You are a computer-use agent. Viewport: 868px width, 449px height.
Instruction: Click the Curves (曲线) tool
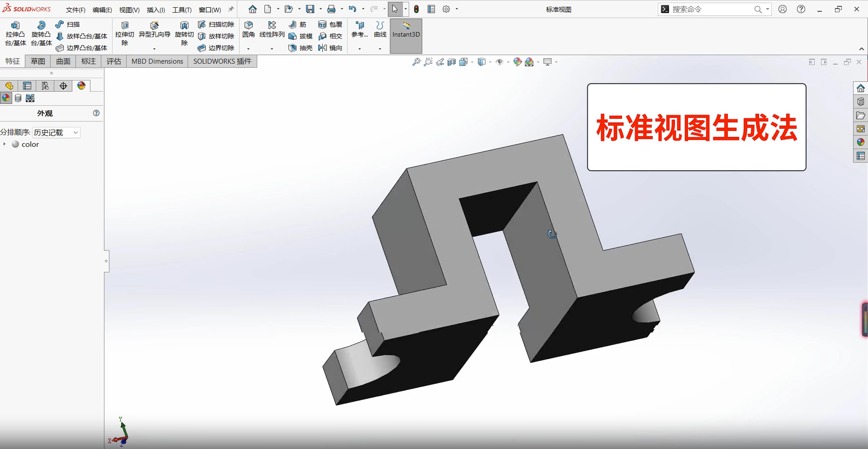(380, 29)
